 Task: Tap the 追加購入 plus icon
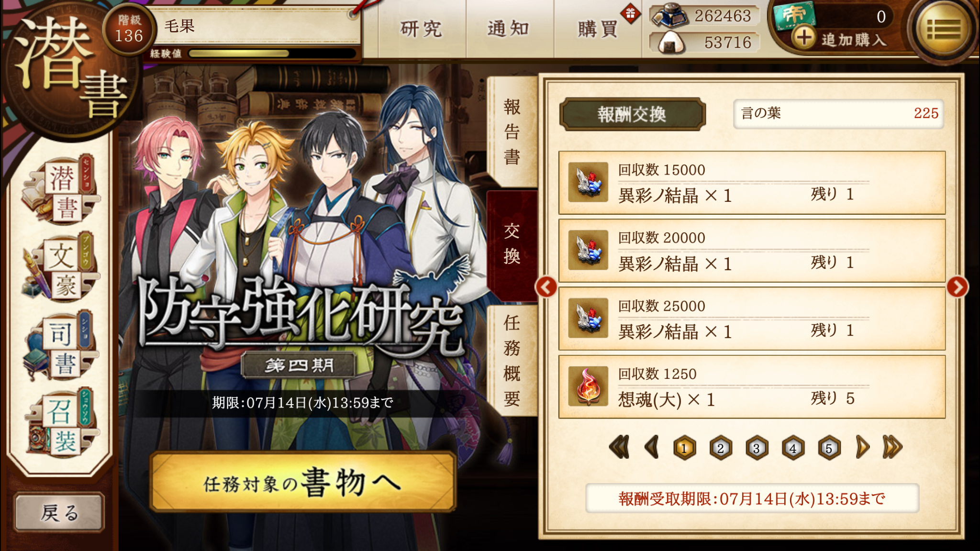804,37
